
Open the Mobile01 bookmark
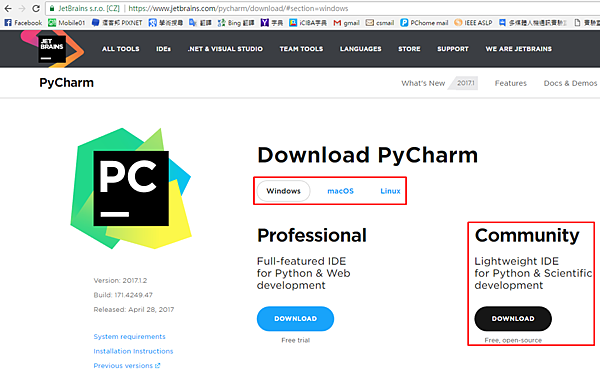point(67,23)
